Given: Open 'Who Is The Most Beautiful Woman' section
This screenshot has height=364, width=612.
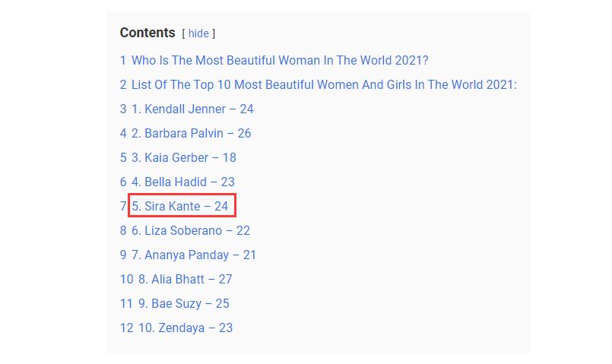Looking at the screenshot, I should point(280,61).
